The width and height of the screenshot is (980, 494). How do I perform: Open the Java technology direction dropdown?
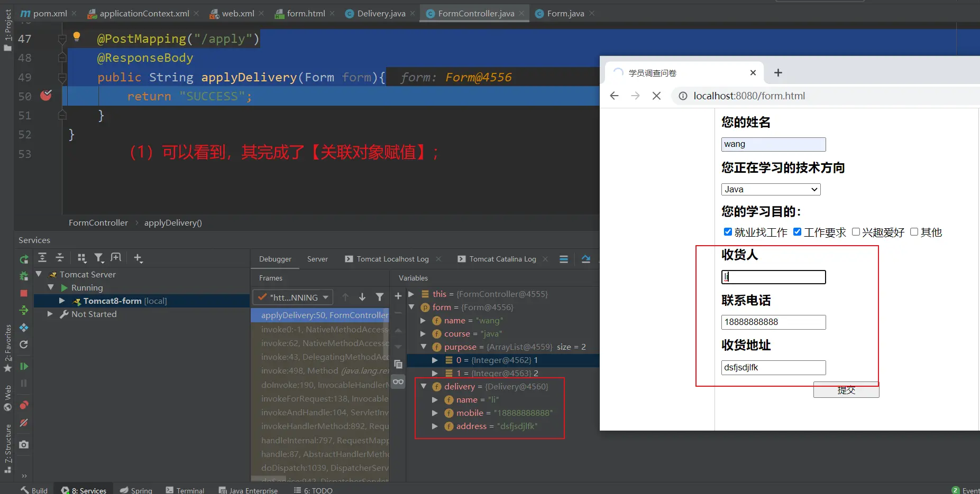tap(771, 189)
